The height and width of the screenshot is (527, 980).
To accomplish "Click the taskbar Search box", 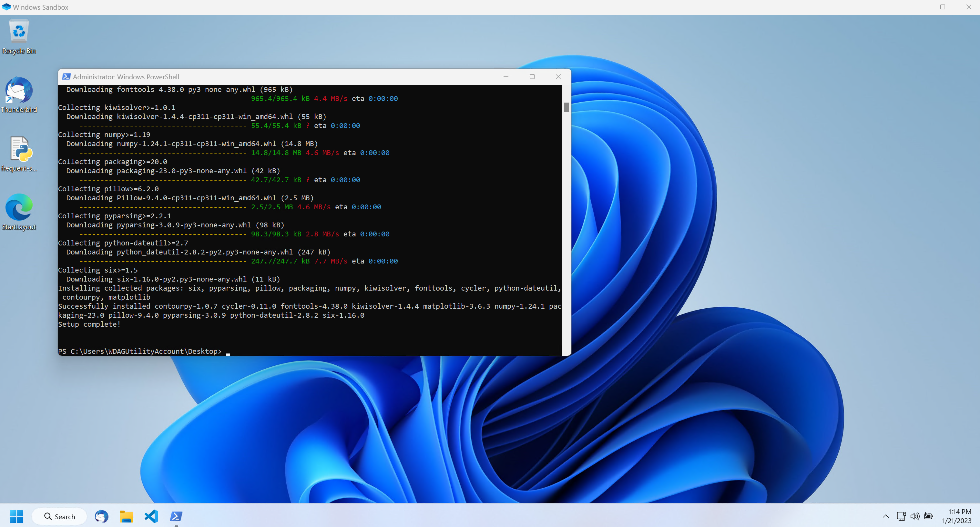I will [x=59, y=516].
